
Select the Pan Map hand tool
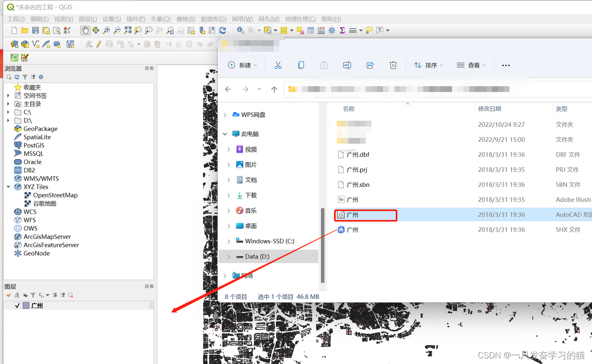85,31
